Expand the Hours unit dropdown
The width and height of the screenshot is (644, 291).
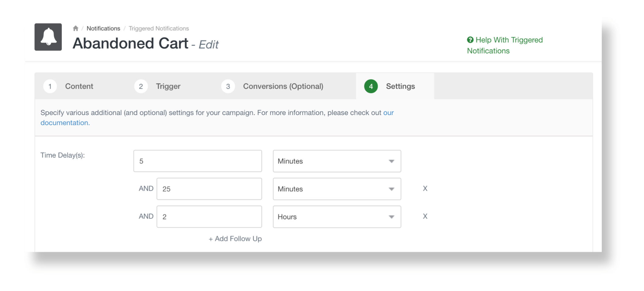[337, 217]
